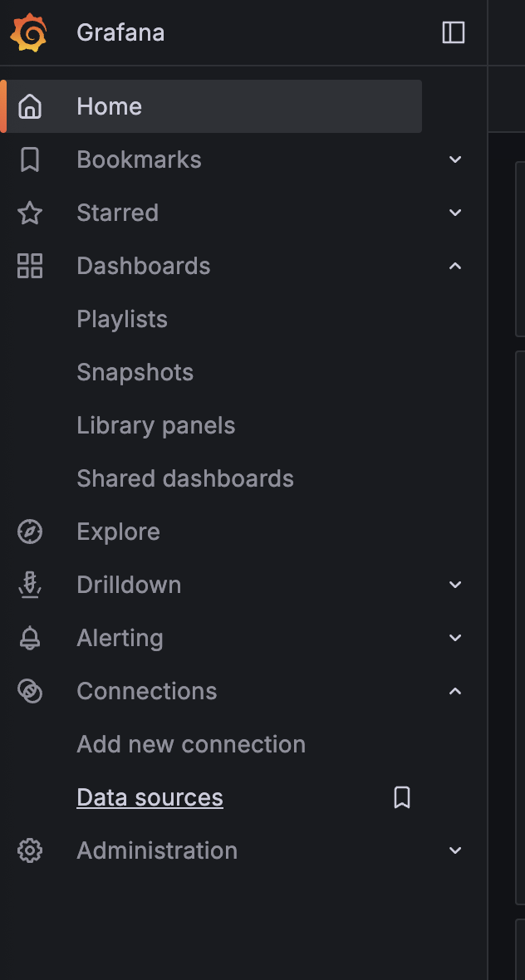Open Administration via the gear icon

click(31, 850)
